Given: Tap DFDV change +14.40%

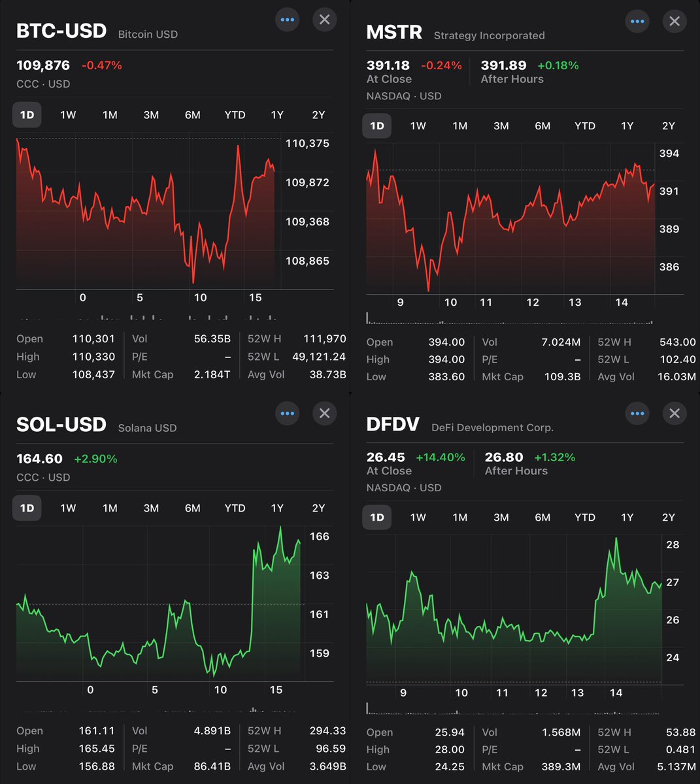Looking at the screenshot, I should (441, 457).
